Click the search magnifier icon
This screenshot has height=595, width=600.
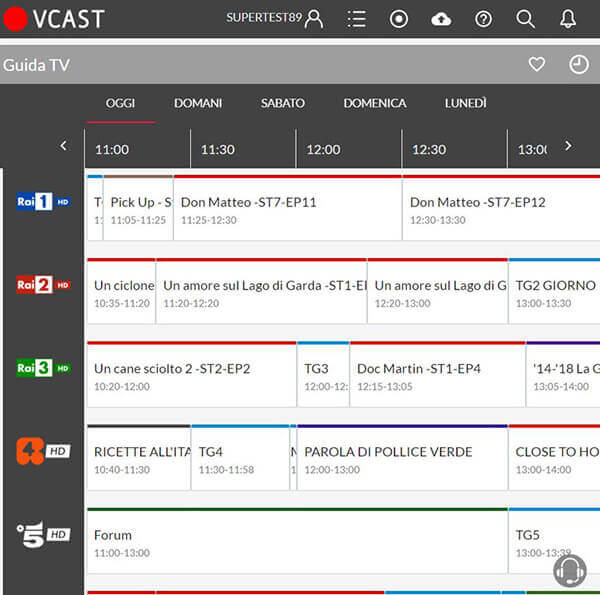(x=525, y=19)
